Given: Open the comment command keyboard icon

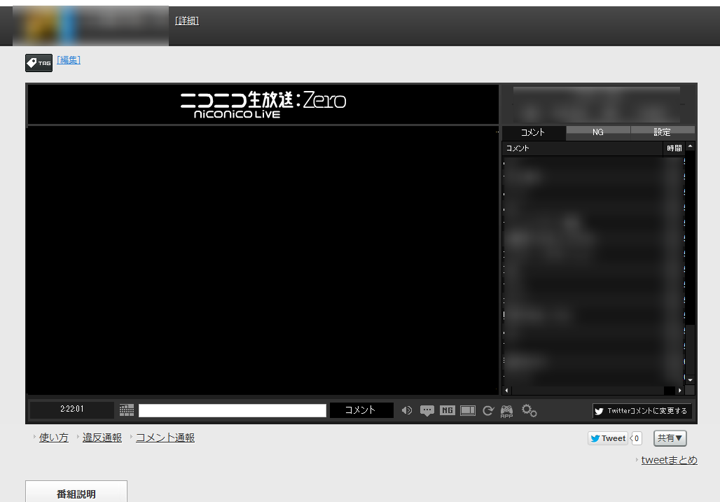Looking at the screenshot, I should (x=127, y=410).
